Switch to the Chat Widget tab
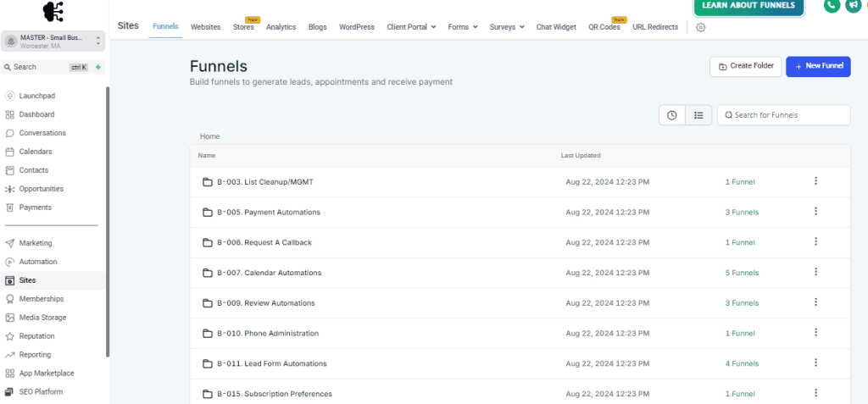 (556, 27)
